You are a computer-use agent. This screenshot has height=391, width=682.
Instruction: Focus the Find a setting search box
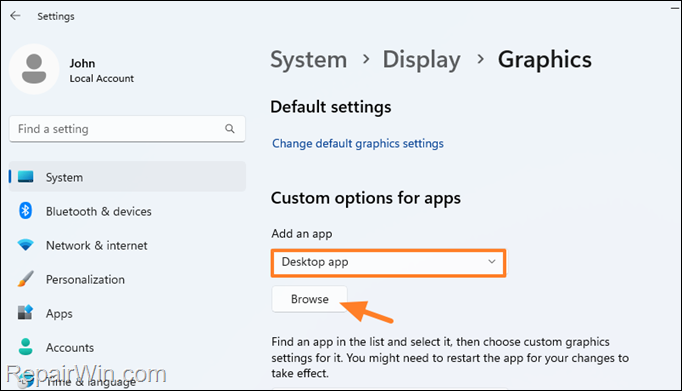[127, 129]
